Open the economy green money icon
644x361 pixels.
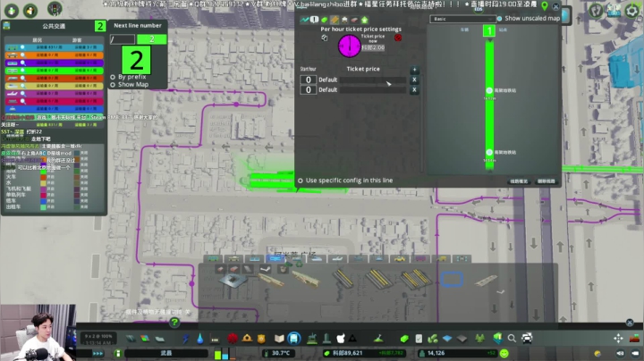pyautogui.click(x=404, y=339)
